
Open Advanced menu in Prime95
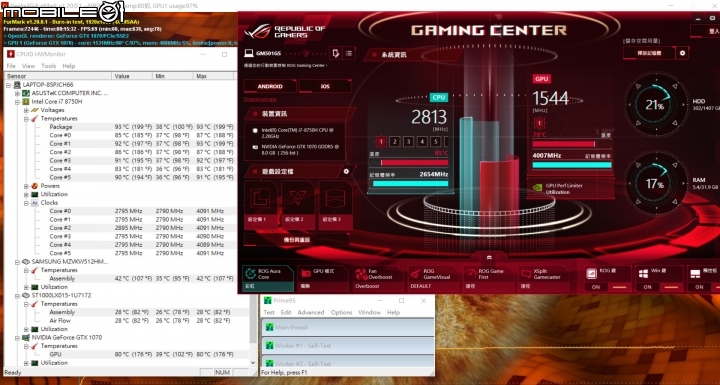[311, 312]
